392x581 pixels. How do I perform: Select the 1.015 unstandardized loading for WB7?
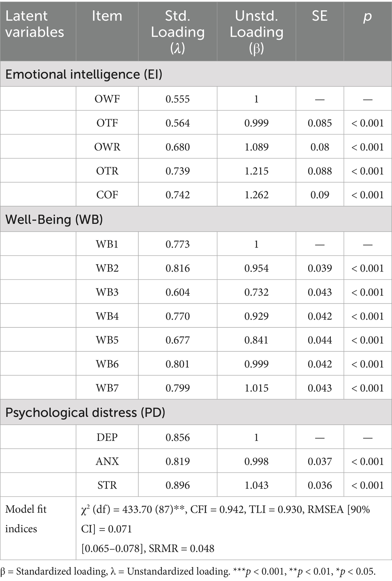click(x=256, y=387)
